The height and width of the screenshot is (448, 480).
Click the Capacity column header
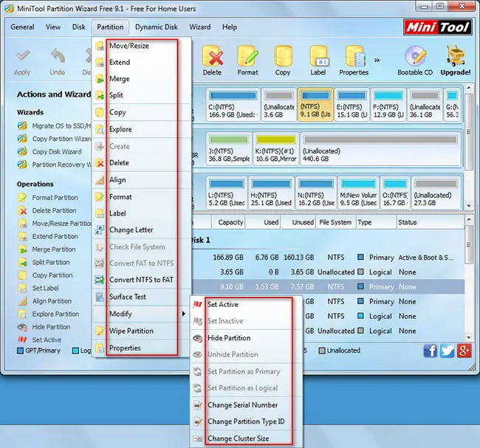[228, 222]
